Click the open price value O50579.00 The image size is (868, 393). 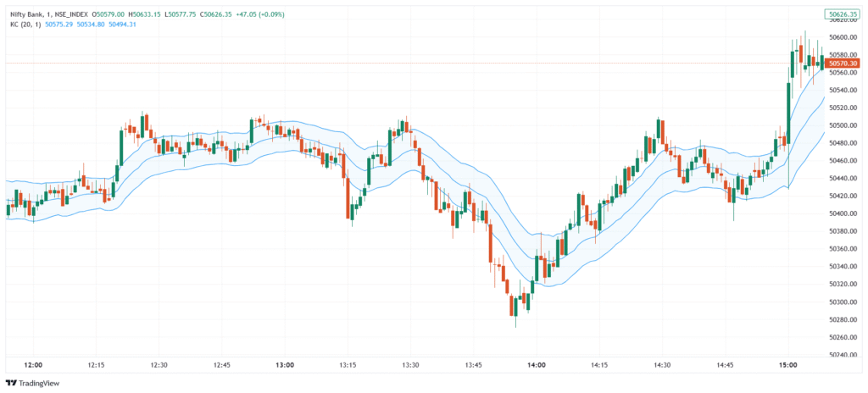point(108,14)
